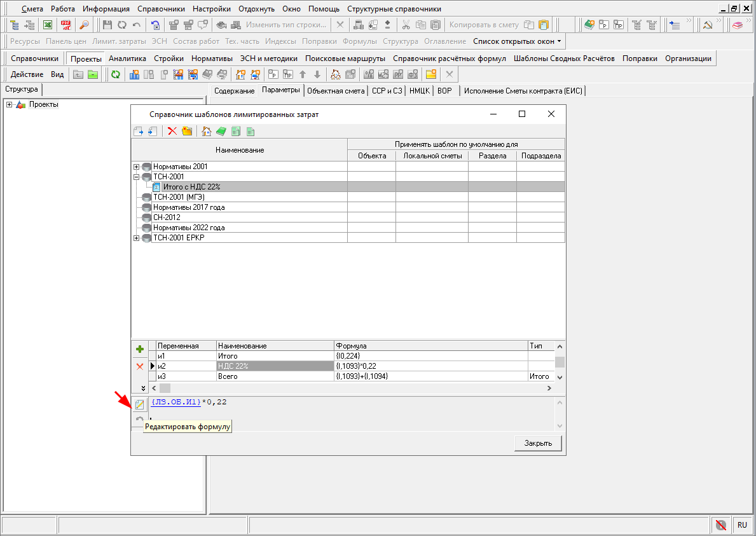Click the green refresh arrows icon

pyautogui.click(x=115, y=74)
